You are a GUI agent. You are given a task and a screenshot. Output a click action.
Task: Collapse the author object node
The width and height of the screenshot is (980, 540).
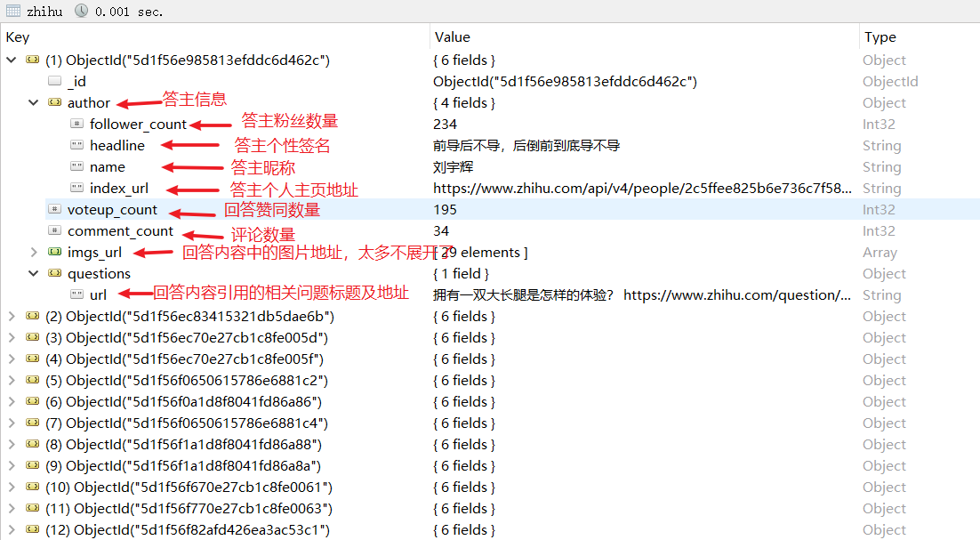click(34, 102)
